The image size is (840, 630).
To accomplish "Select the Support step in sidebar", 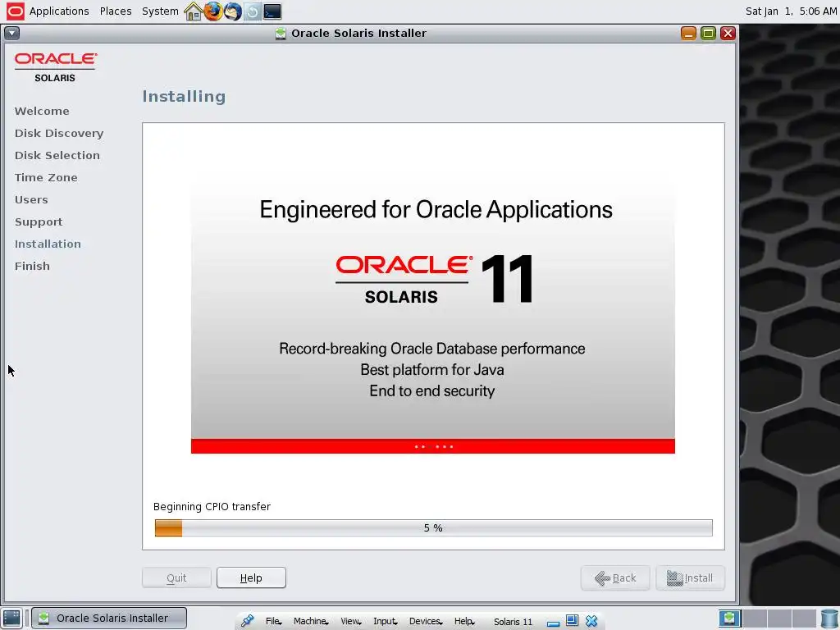I will point(39,221).
